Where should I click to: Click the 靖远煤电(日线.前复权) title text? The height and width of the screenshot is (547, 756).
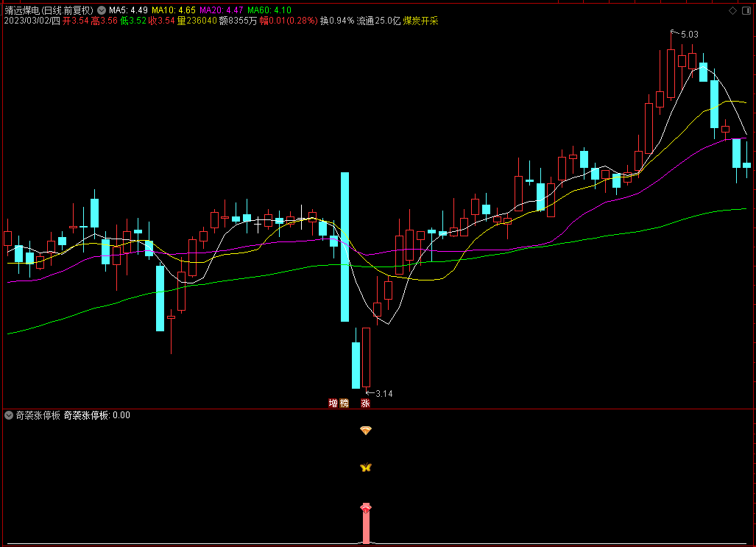click(49, 10)
